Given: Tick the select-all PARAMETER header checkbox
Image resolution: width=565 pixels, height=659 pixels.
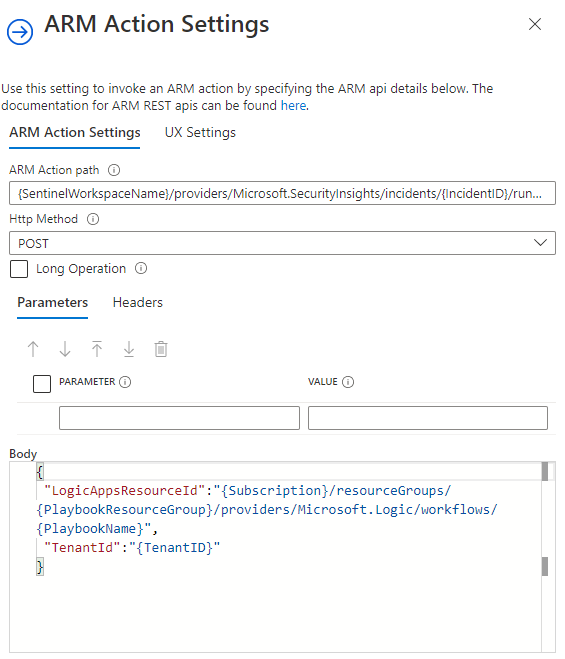Looking at the screenshot, I should [42, 384].
